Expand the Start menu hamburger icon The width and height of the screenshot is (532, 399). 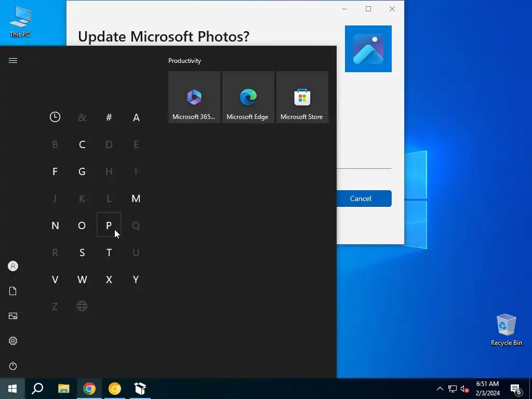[13, 60]
